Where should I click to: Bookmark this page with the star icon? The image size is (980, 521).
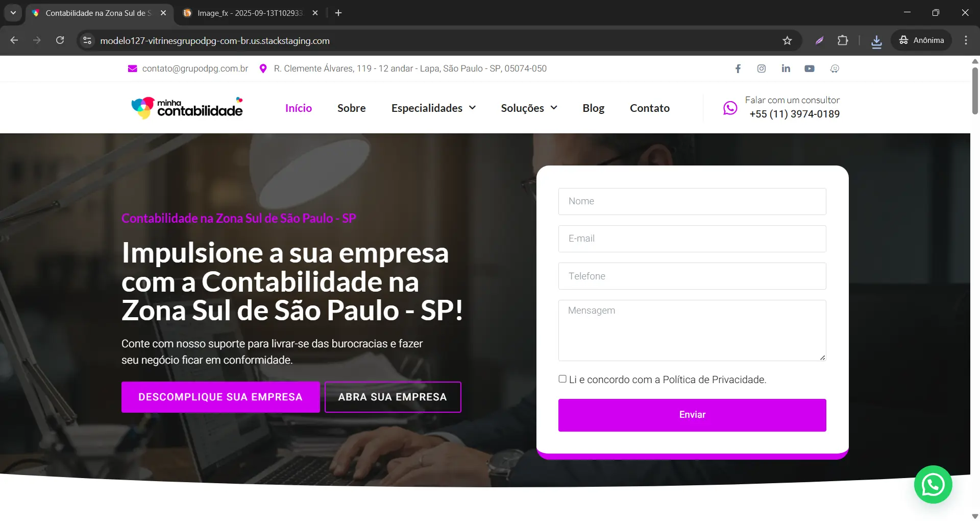787,40
